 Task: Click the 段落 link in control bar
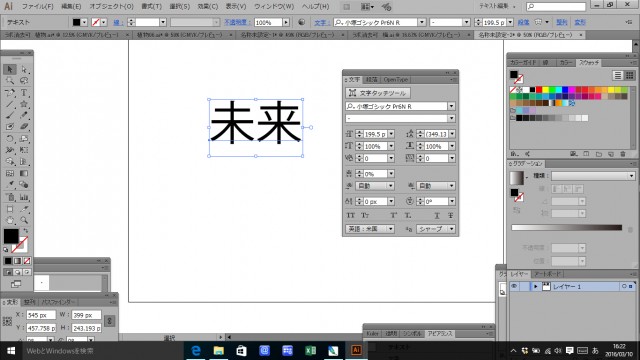pos(523,22)
